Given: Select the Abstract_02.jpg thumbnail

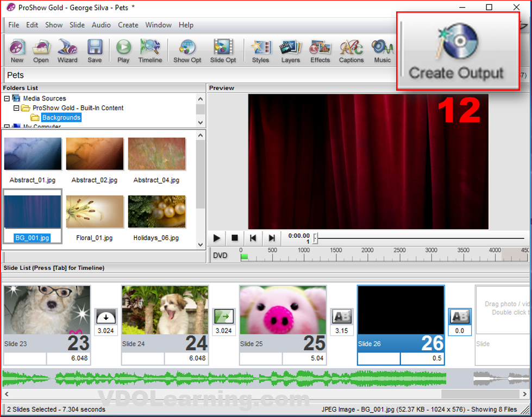Looking at the screenshot, I should (95, 154).
